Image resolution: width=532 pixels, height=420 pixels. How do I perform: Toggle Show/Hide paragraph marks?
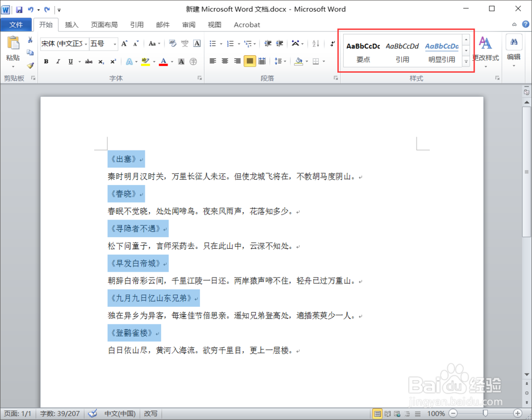tap(332, 44)
